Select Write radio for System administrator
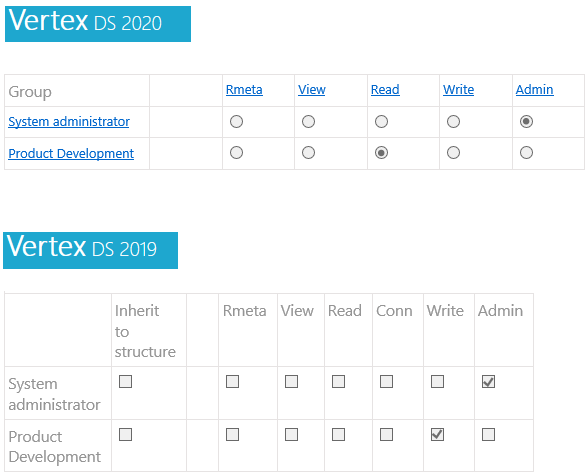The width and height of the screenshot is (587, 475). click(x=453, y=122)
